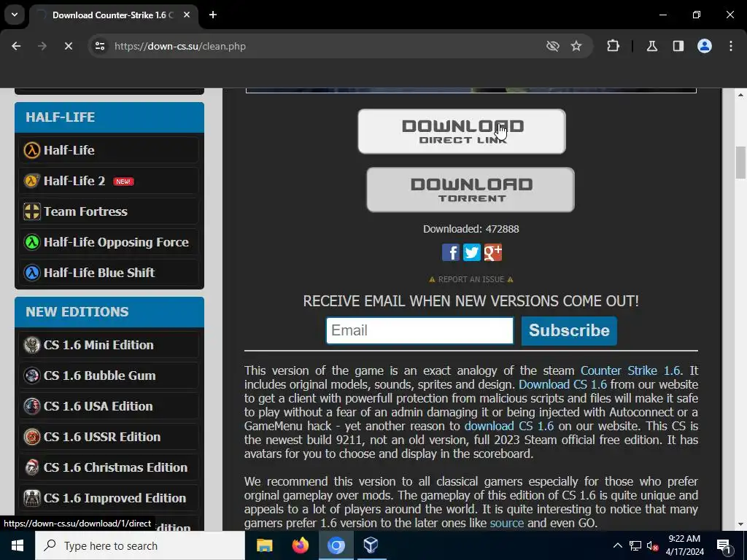Follow the 'Download CS 1.6' capitalized link
The image size is (747, 560).
click(x=562, y=384)
